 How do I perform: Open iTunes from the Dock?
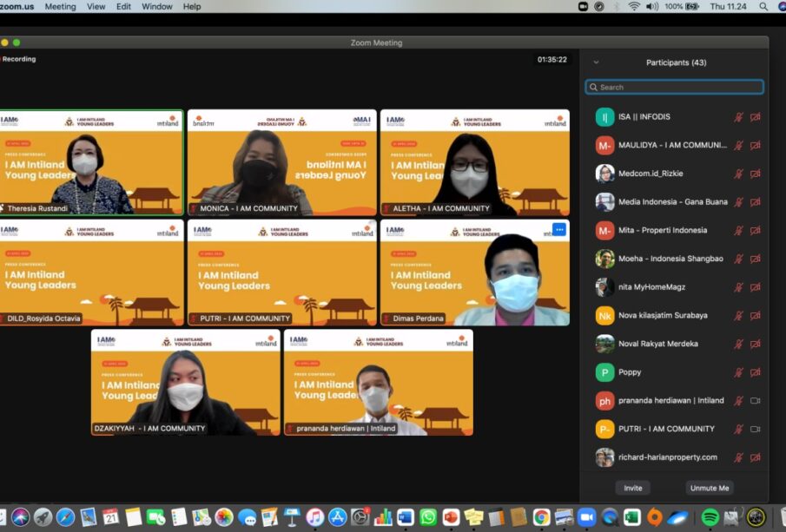314,517
